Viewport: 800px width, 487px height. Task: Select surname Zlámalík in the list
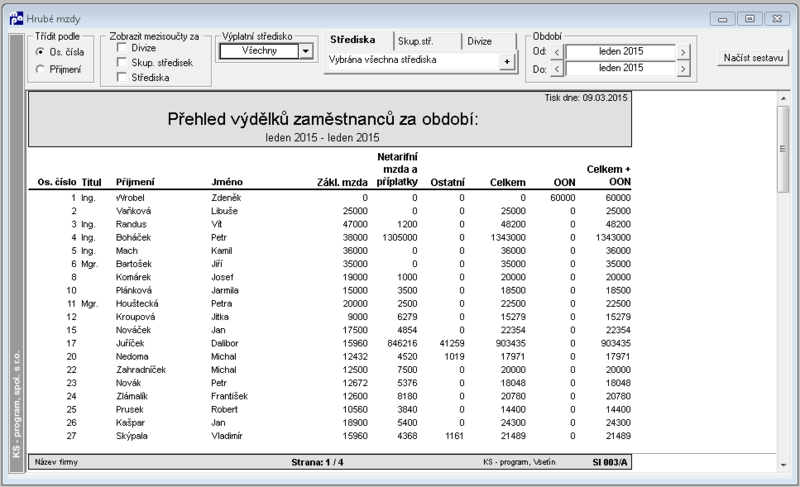pyautogui.click(x=132, y=396)
